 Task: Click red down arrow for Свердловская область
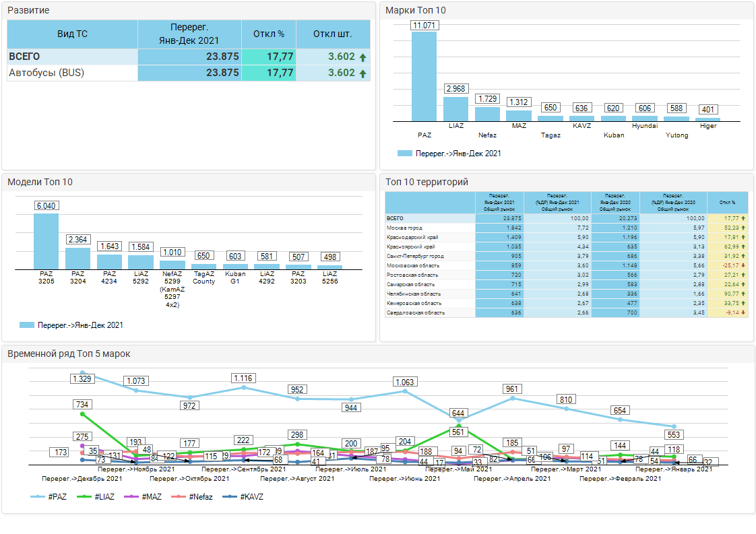click(743, 312)
